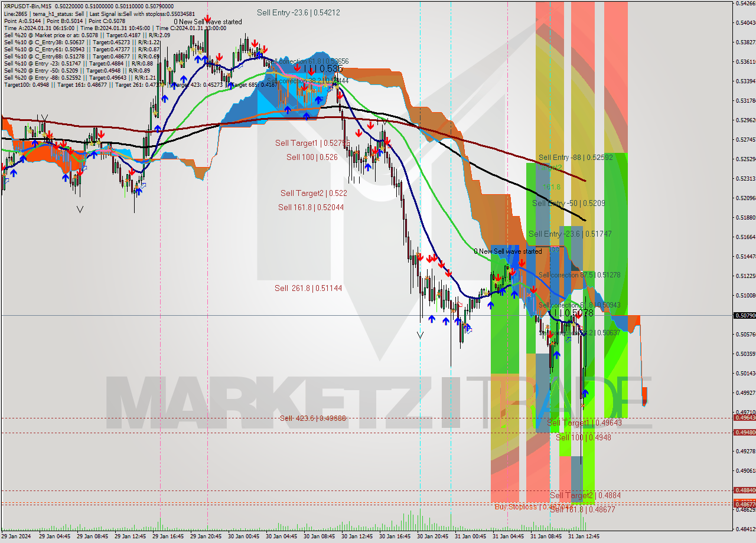
Task: Click the '31 Jan 12:45' time axis label
Action: (582, 537)
